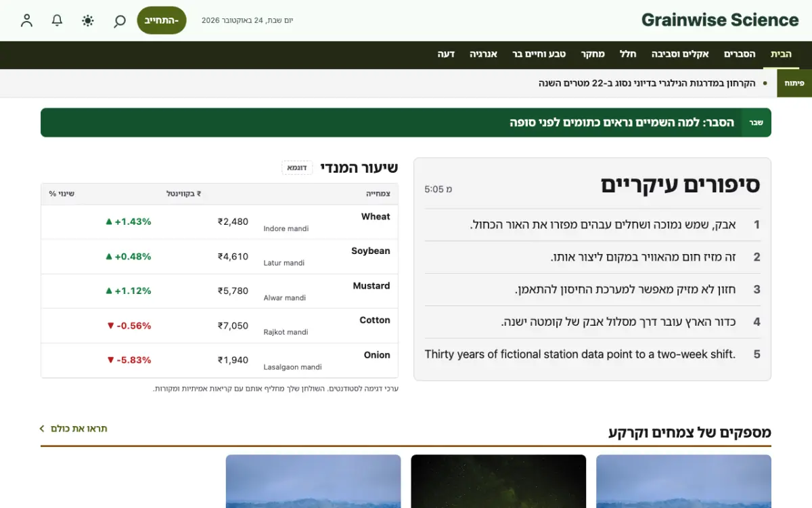
Task: Click the ₹4,610 Soybean price
Action: tap(233, 257)
